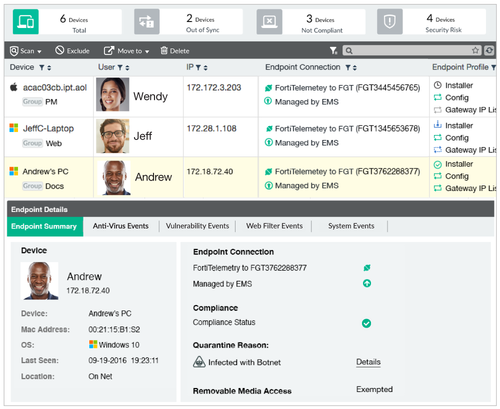500x409 pixels.
Task: Click the PM group label
Action: pyautogui.click(x=51, y=102)
